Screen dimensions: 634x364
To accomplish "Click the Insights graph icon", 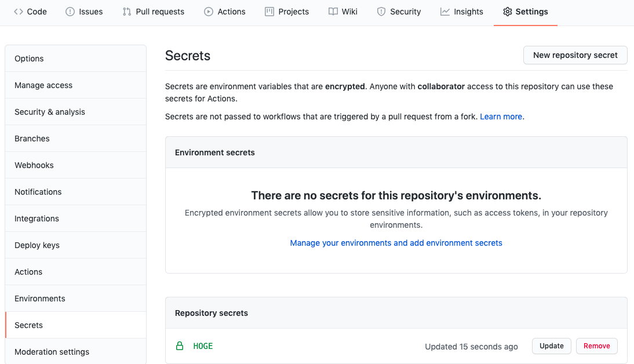I will point(445,12).
